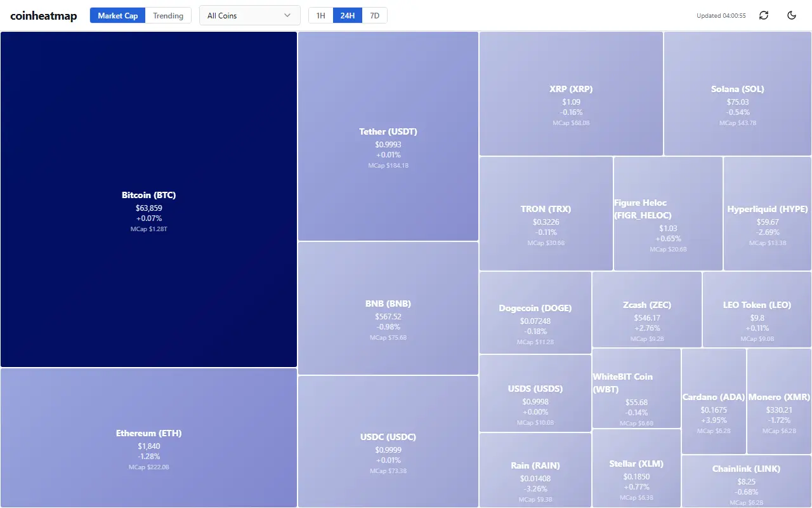Open the BNB (BNB) tile

388,308
